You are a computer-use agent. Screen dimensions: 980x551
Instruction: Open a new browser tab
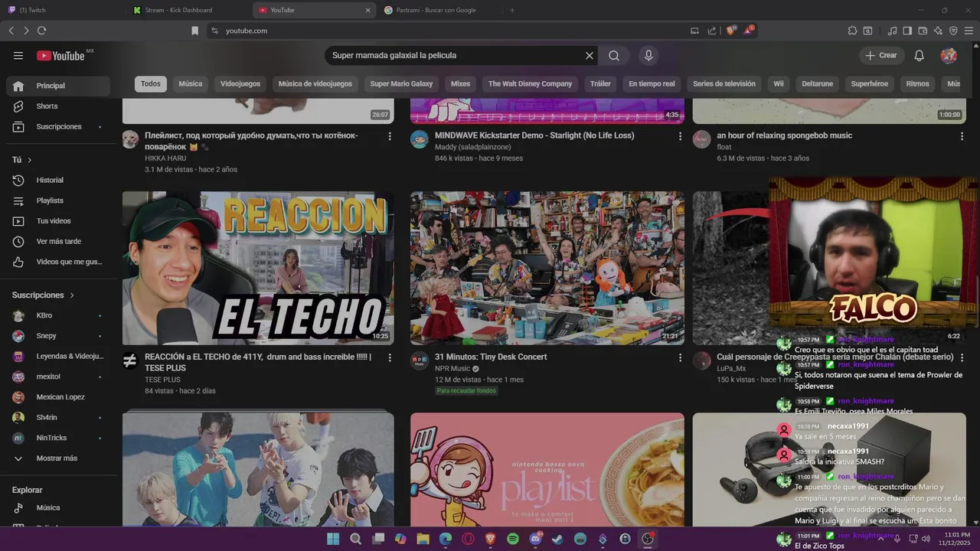tap(512, 10)
